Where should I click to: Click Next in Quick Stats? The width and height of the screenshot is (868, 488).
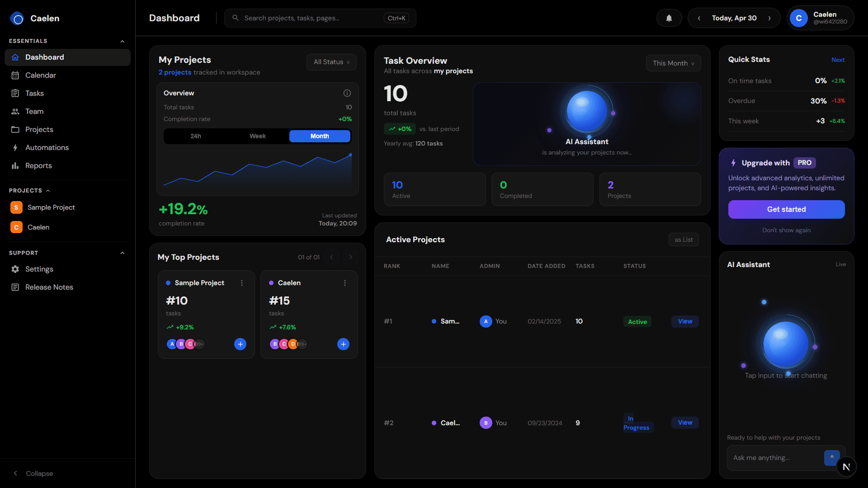click(838, 60)
